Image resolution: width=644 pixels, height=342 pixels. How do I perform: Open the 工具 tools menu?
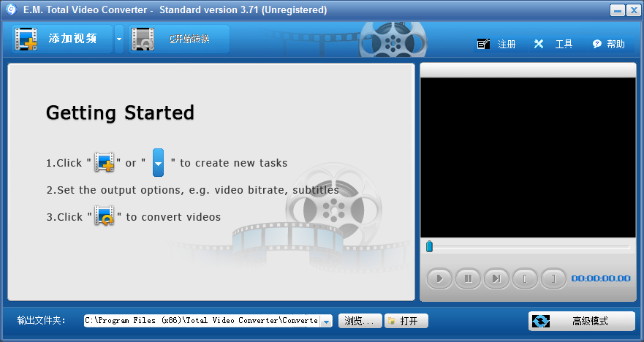(x=553, y=44)
